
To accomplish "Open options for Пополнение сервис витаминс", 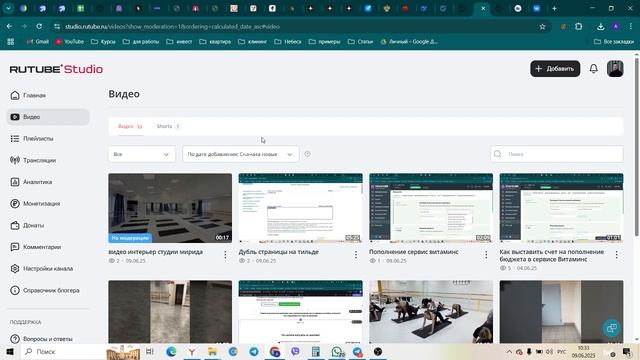I will (x=486, y=255).
